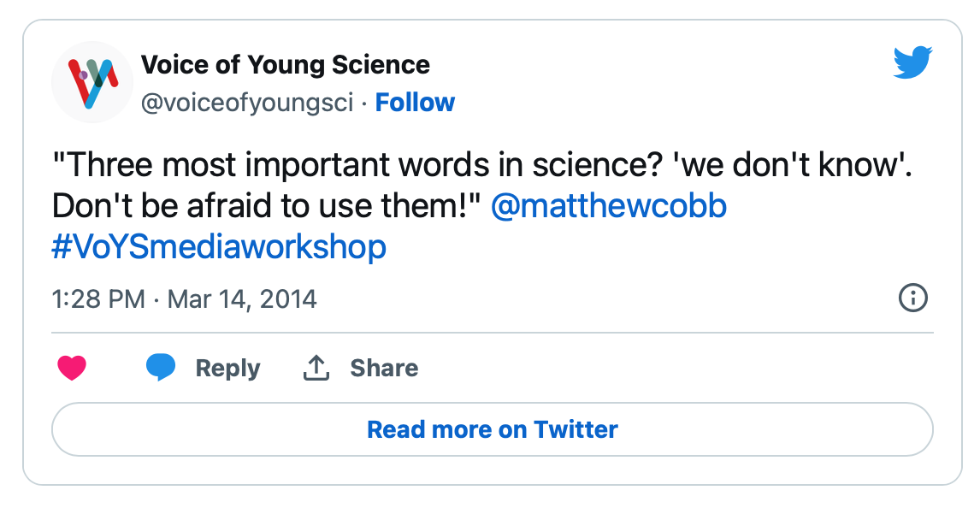Viewport: 980px width, 508px height.
Task: Click the Mar 14, 2014 date text
Action: [x=242, y=299]
